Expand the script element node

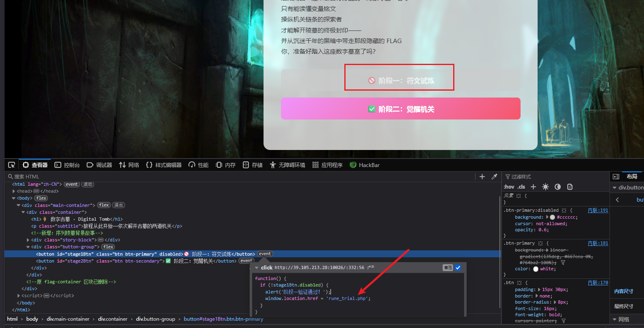[x=19, y=296]
